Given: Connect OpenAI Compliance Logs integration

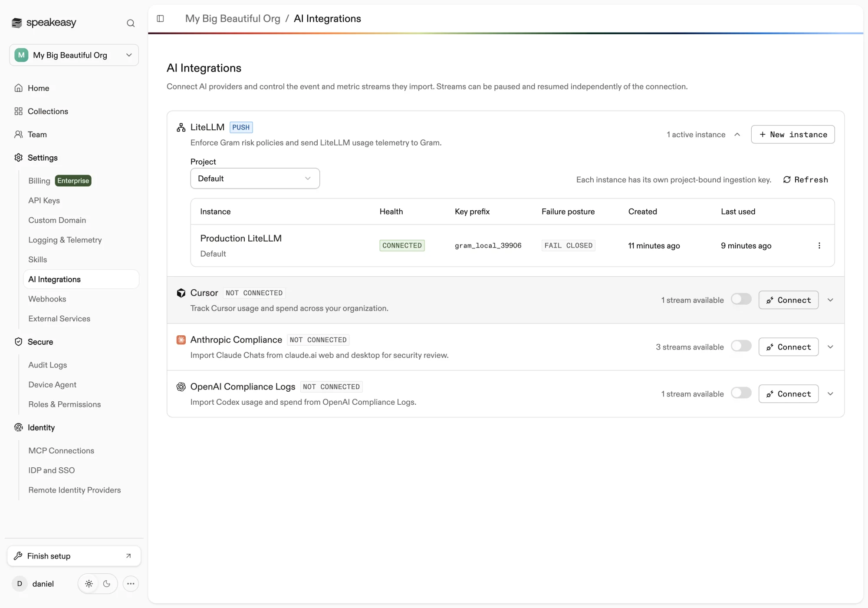Looking at the screenshot, I should [789, 394].
